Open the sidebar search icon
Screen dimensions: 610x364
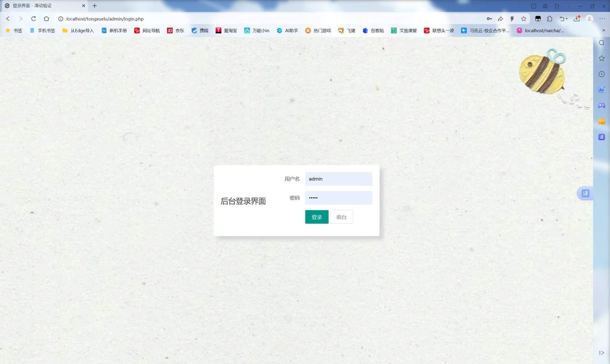[602, 43]
